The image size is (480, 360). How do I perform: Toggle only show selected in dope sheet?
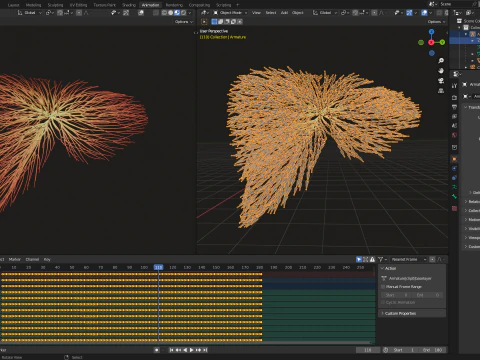[x=359, y=259]
